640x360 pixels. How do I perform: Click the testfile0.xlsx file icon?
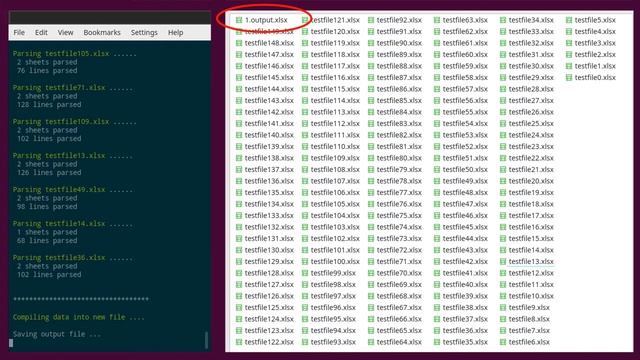569,77
